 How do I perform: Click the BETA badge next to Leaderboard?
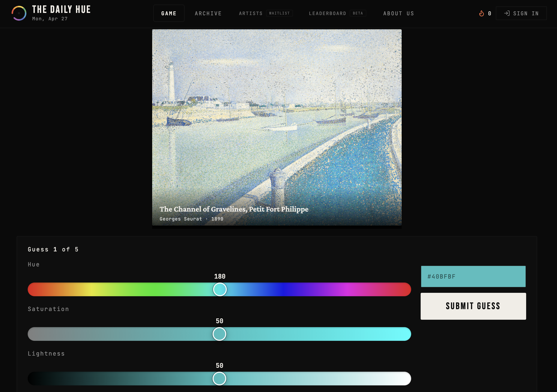click(358, 13)
